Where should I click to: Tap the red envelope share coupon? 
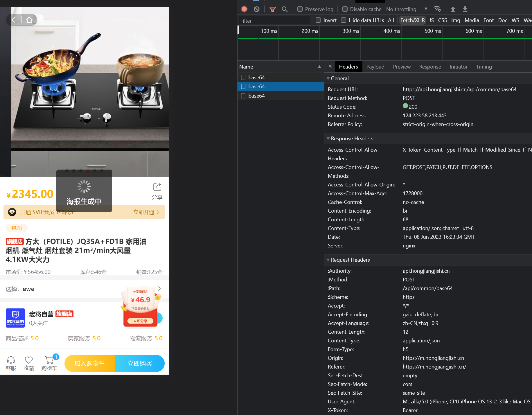[x=141, y=306]
